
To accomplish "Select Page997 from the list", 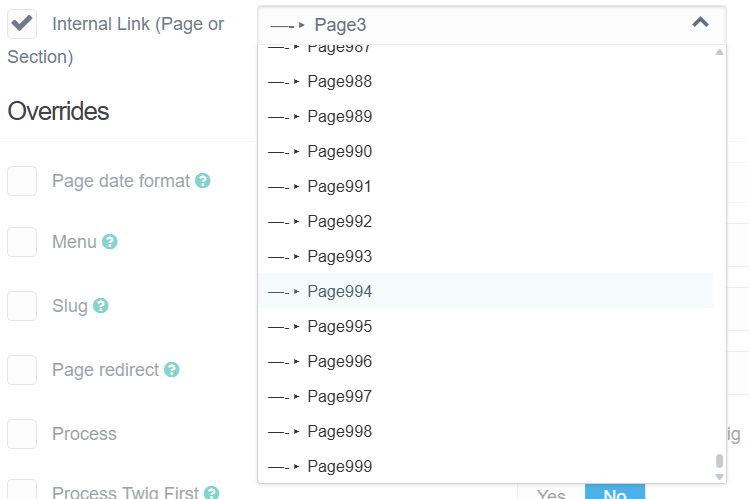I will tap(485, 396).
